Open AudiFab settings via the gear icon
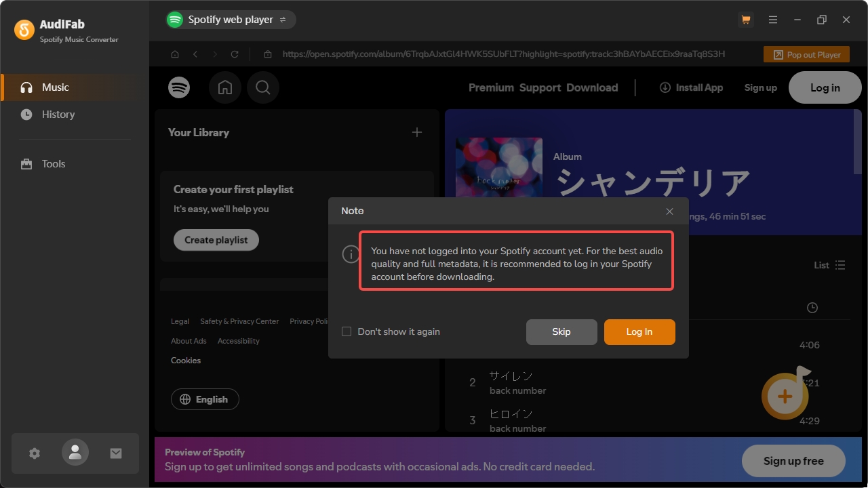The height and width of the screenshot is (488, 868). [34, 453]
